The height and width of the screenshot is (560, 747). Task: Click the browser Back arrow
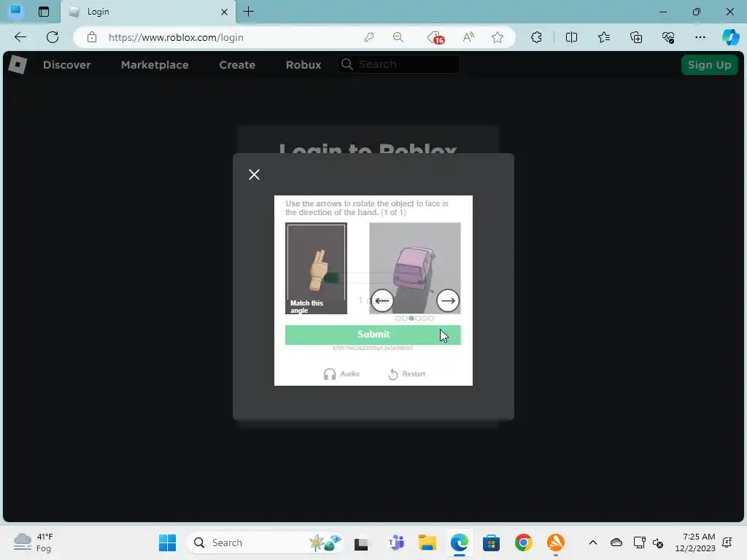tap(20, 37)
